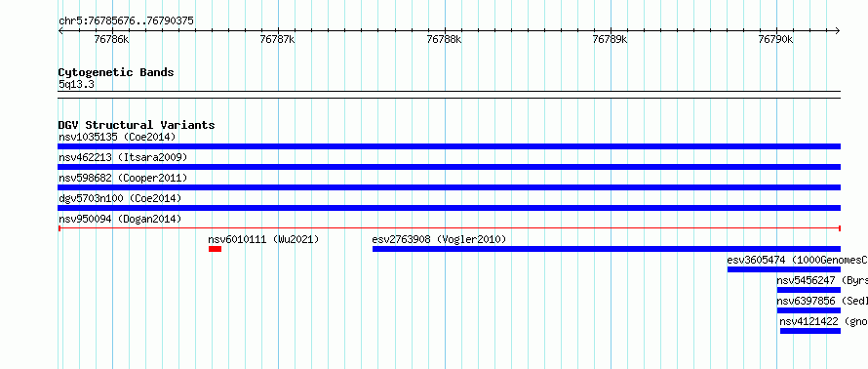Click the small red nsv6010111 variant bar
The height and width of the screenshot is (369, 868).
[x=215, y=249]
